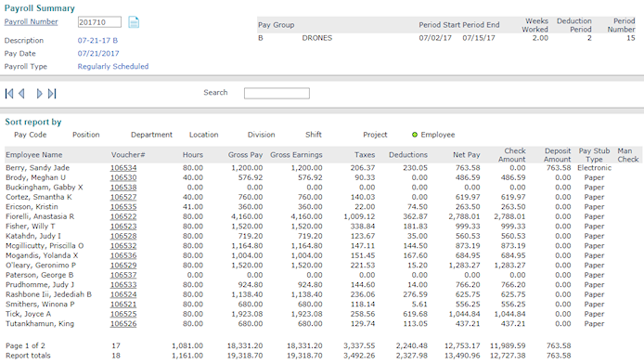This screenshot has height=364, width=644.
Task: Open voucher 106538 for Gabby Buckingham
Action: 123,188
